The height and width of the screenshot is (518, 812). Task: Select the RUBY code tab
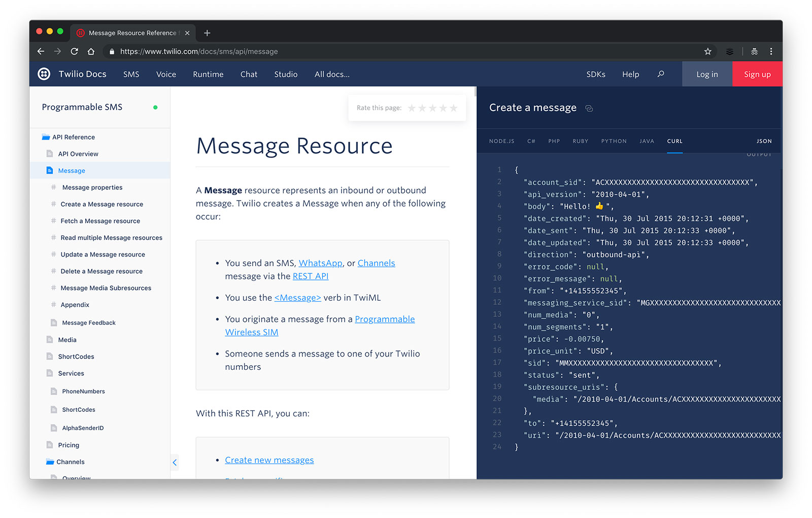point(581,141)
